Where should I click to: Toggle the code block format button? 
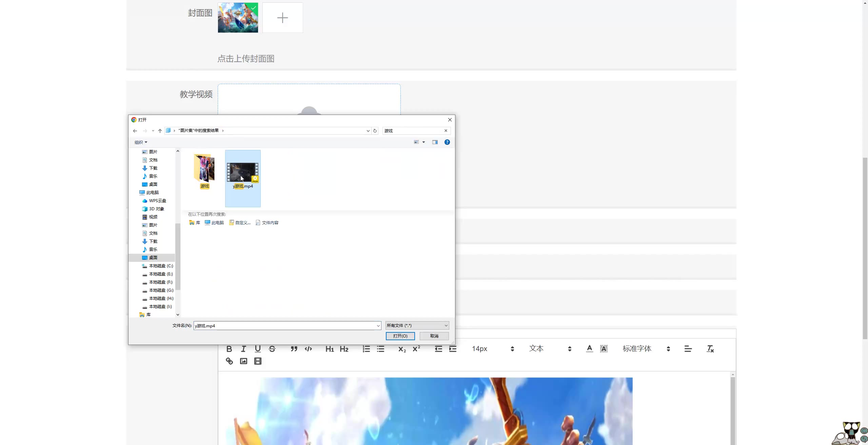(308, 349)
